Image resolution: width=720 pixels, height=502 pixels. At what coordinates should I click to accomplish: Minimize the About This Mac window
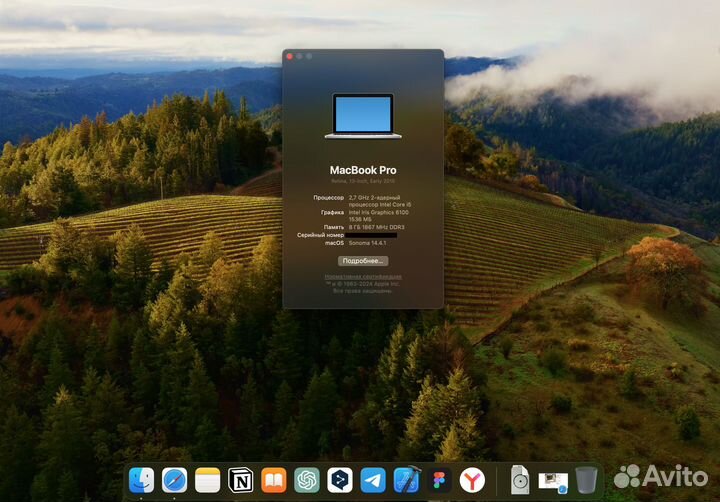(299, 56)
